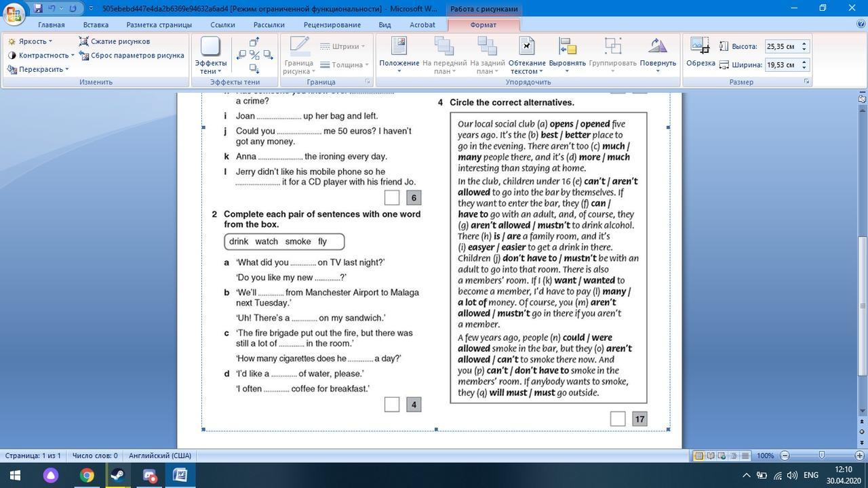Open the Выровнять align menu
Image resolution: width=868 pixels, height=488 pixels.
pyautogui.click(x=568, y=56)
